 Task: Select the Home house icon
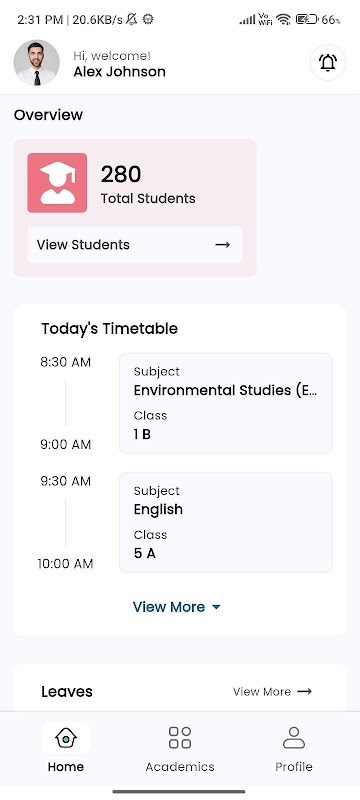point(66,738)
